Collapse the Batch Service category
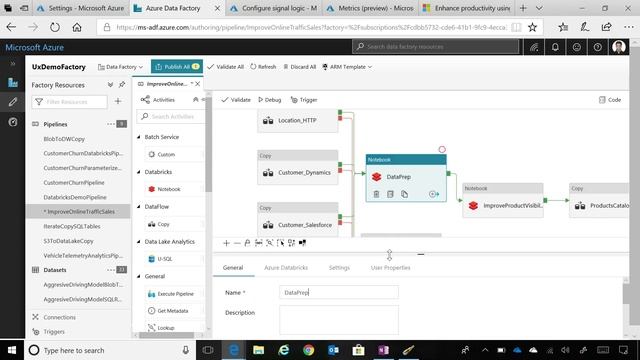The image size is (640, 360). pos(138,137)
